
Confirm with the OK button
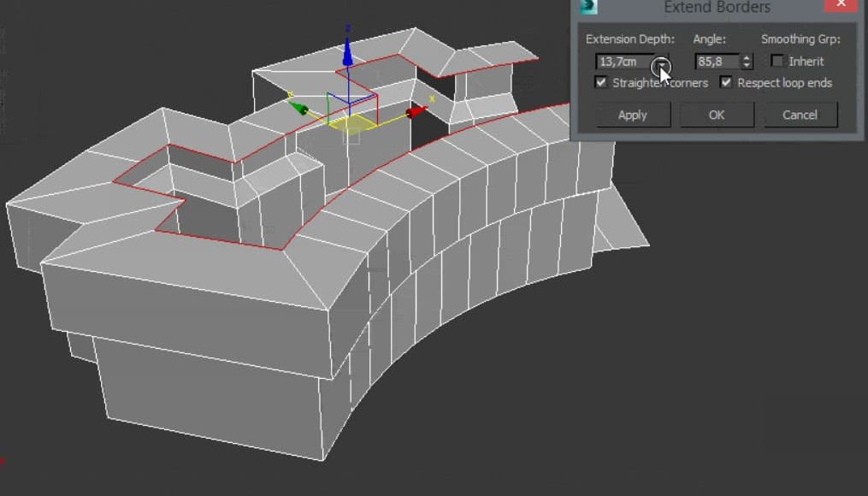pos(717,115)
